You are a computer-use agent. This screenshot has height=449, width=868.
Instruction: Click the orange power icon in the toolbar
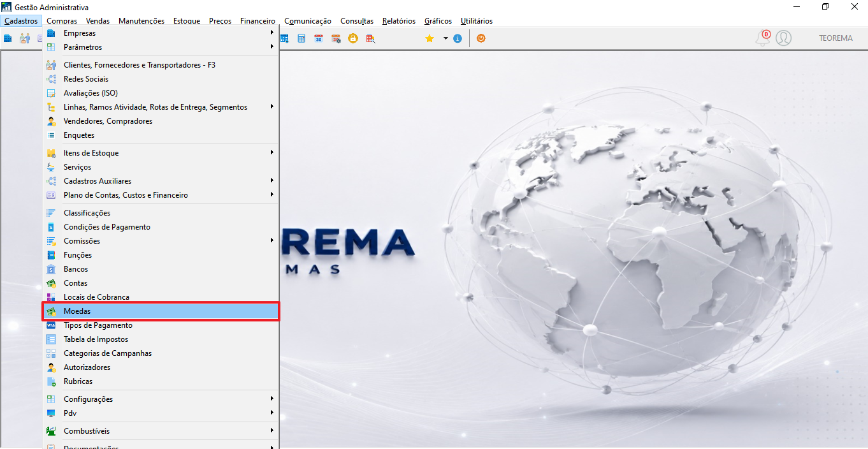point(481,38)
